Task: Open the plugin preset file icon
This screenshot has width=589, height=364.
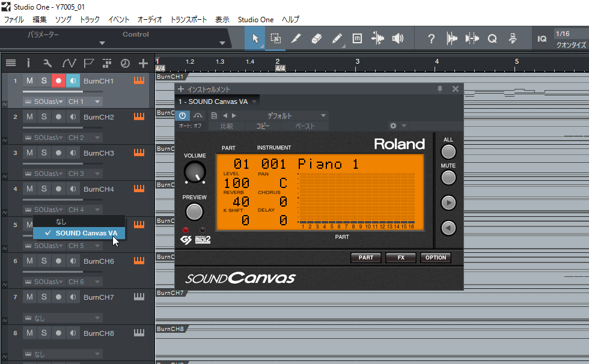Action: [214, 115]
